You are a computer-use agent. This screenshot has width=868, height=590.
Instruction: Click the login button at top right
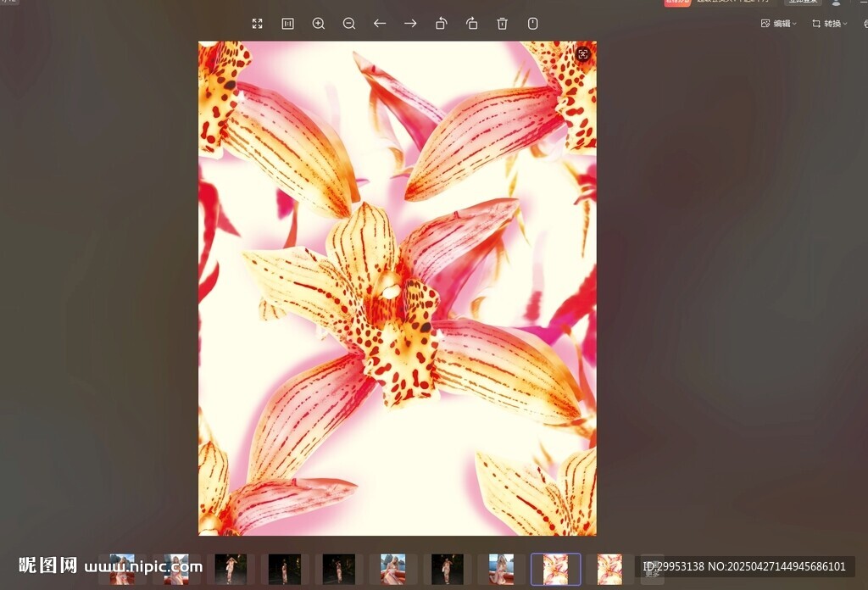click(x=801, y=3)
